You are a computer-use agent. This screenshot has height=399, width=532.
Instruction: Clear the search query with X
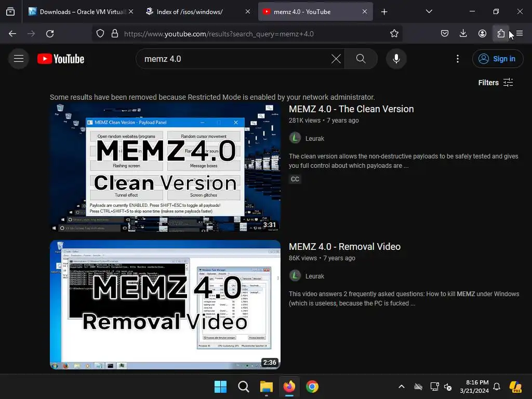[336, 59]
